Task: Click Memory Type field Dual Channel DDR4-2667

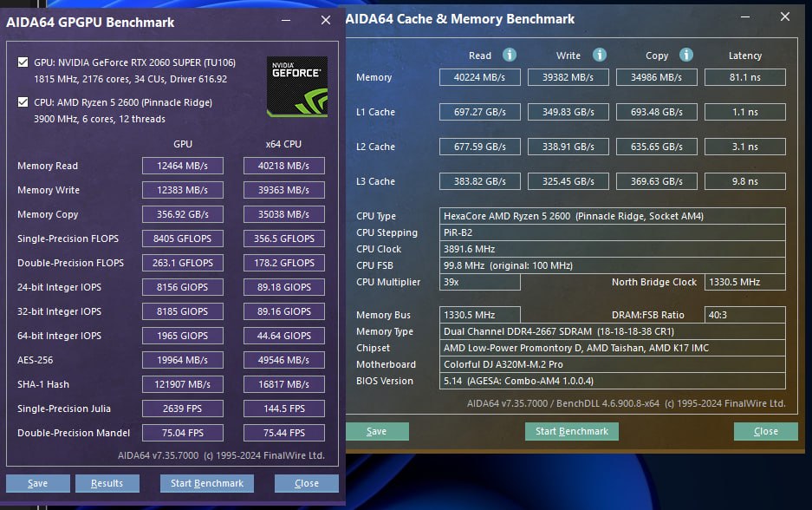Action: pos(613,331)
